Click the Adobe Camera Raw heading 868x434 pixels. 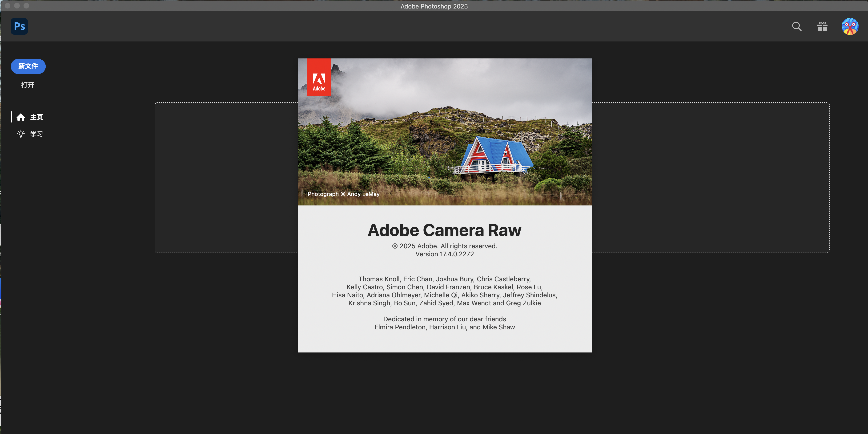coord(444,230)
